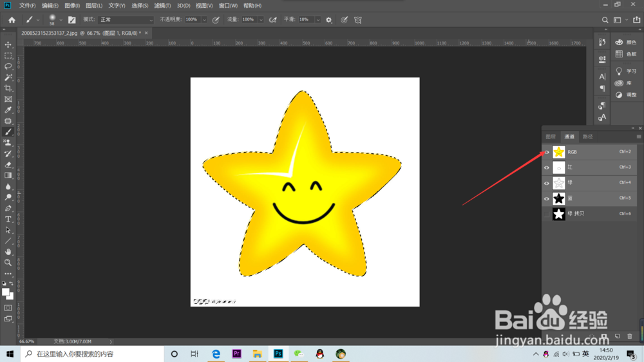This screenshot has height=362, width=644.
Task: Go to Photoshop Home screen
Action: coord(12,20)
